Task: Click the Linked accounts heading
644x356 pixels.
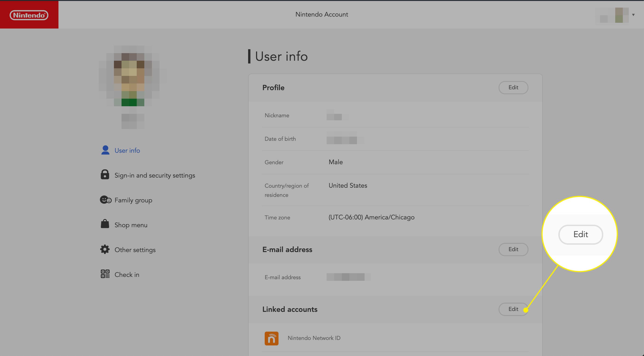Action: pos(290,309)
